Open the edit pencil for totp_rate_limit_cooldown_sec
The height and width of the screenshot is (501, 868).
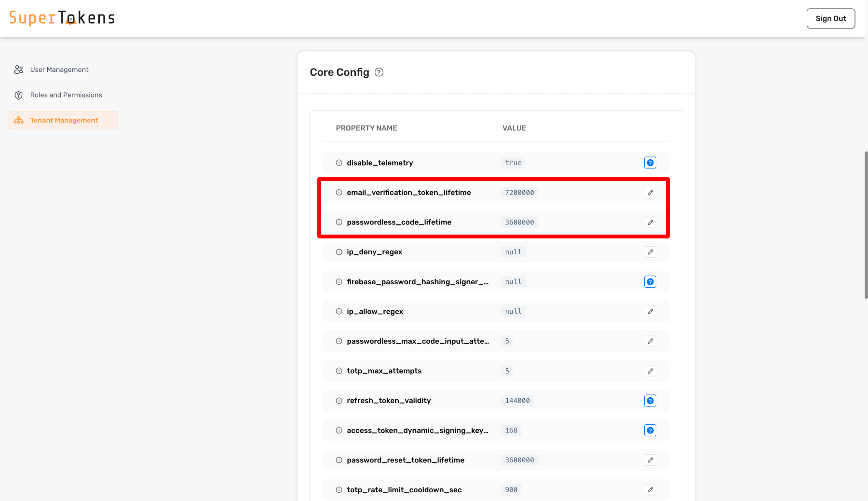tap(650, 489)
